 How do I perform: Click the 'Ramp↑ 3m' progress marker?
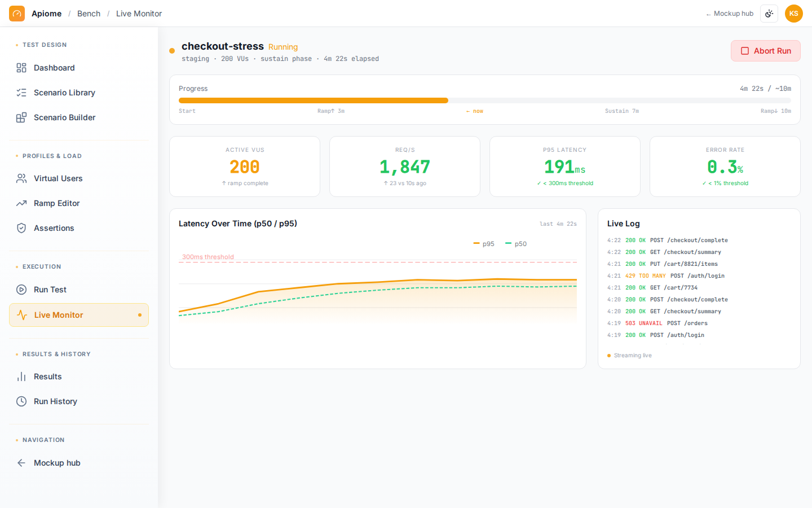point(331,111)
